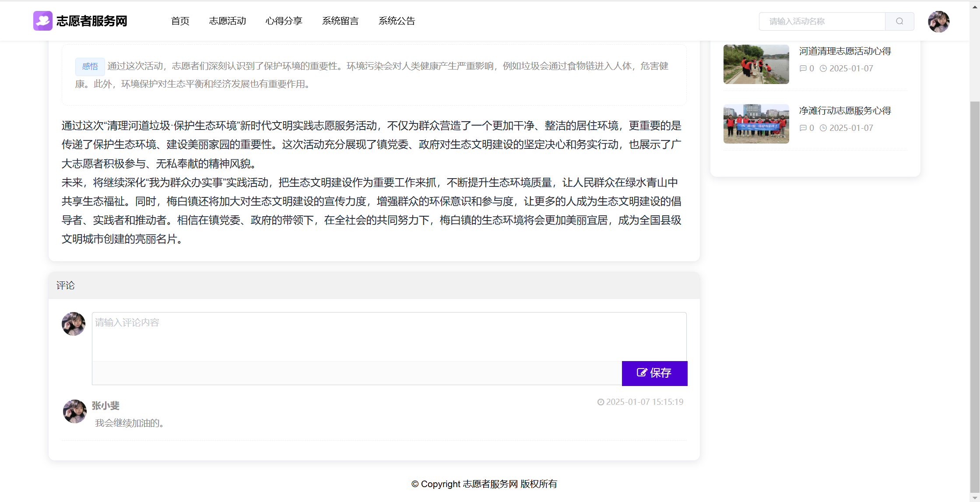Click into the comment content textarea
The width and height of the screenshot is (980, 502).
pos(389,336)
